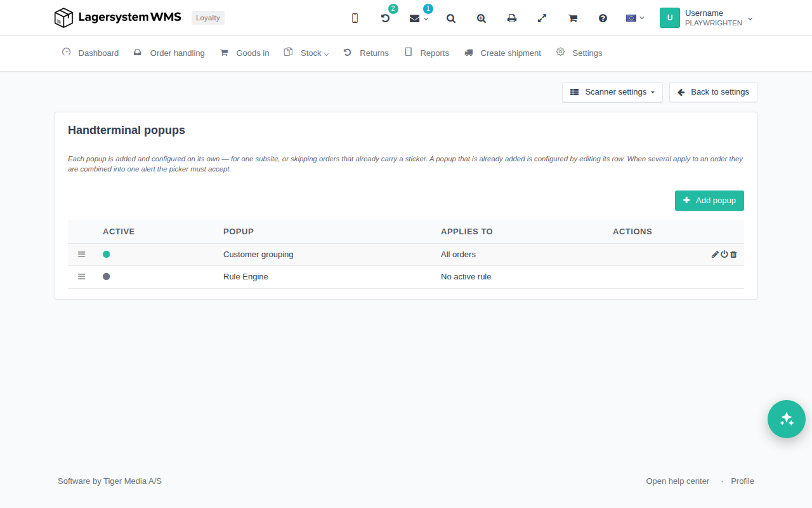Click the "All orders" cell
The image size is (812, 508).
458,255
